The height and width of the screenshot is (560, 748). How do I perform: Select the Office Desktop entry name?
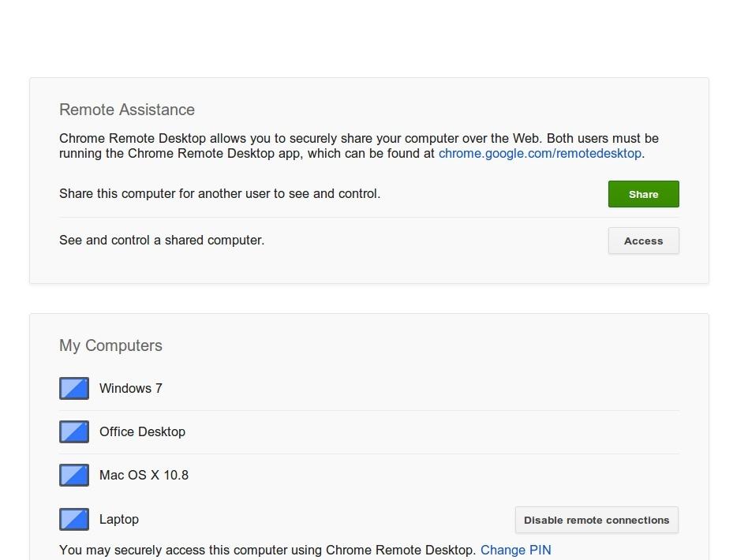pyautogui.click(x=142, y=431)
